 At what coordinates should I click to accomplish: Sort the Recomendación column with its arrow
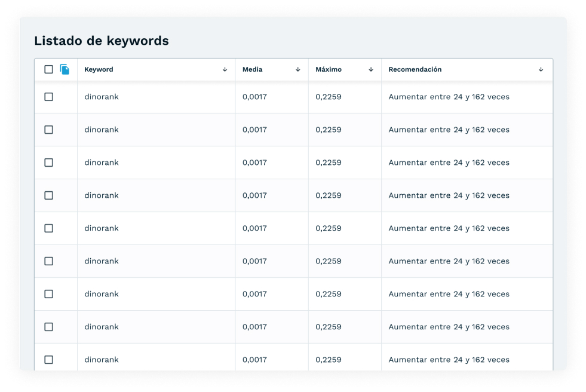541,69
